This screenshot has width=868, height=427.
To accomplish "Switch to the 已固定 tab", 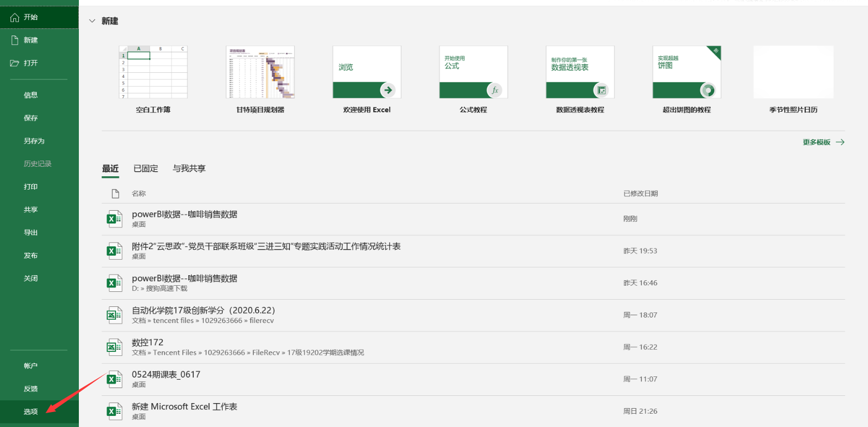I will tap(145, 168).
